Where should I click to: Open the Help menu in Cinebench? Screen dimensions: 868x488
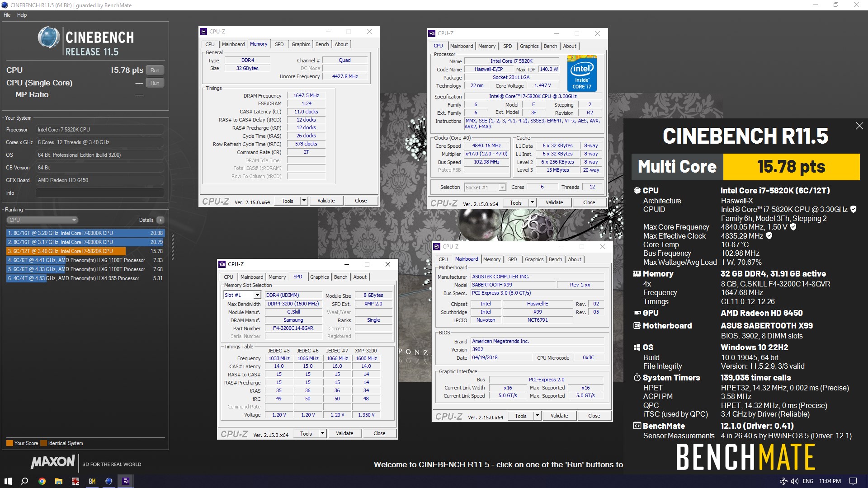[22, 15]
